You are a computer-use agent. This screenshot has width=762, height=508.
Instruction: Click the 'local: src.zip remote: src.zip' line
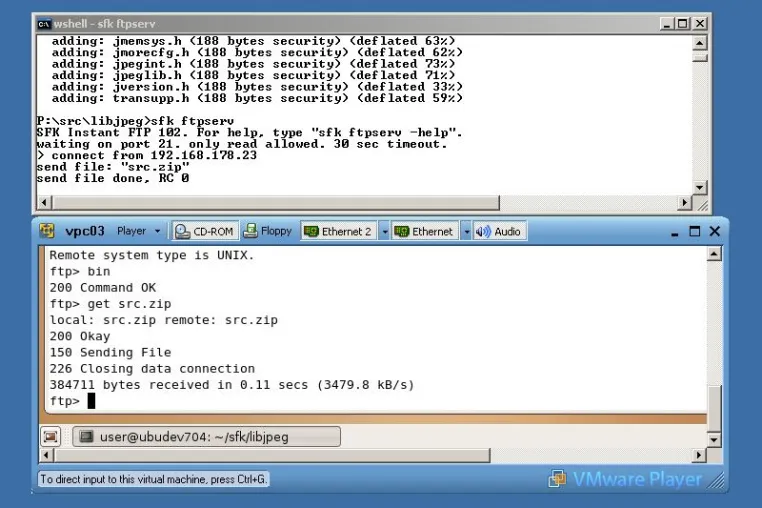(x=164, y=320)
